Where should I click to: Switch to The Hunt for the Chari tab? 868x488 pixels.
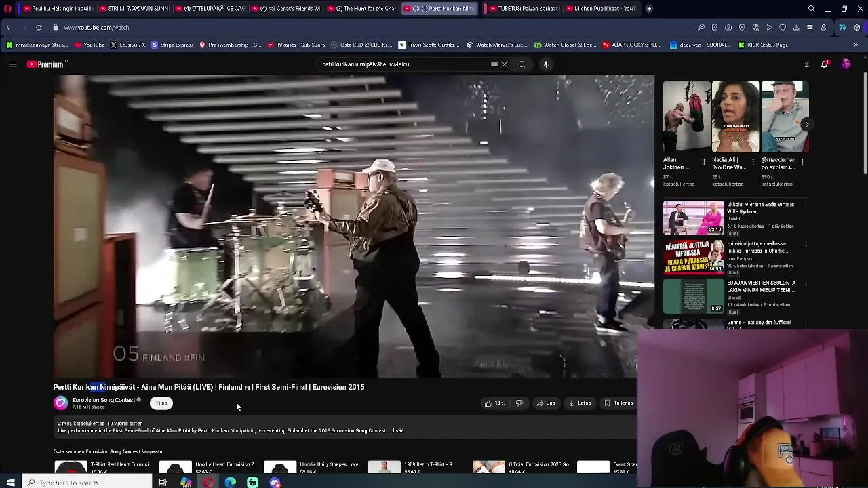pos(363,9)
